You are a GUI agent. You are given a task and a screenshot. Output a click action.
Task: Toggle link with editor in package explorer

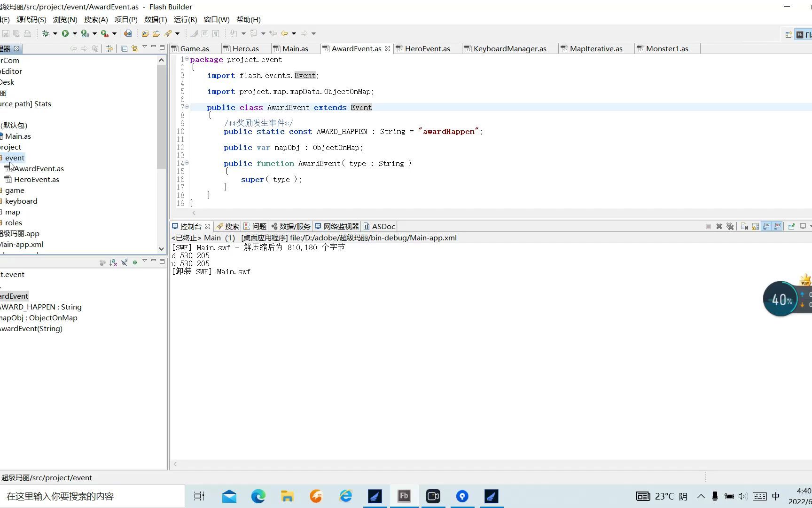[135, 48]
